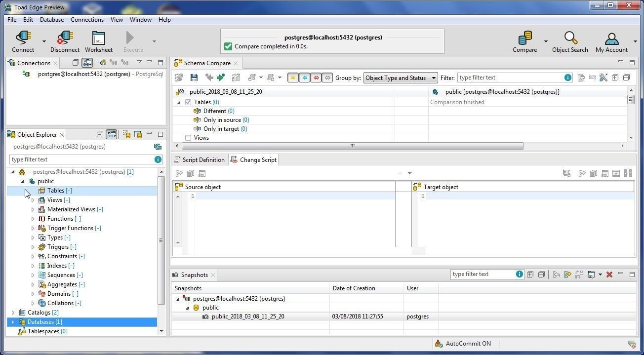Click the Connect toolbar icon

pos(23,38)
